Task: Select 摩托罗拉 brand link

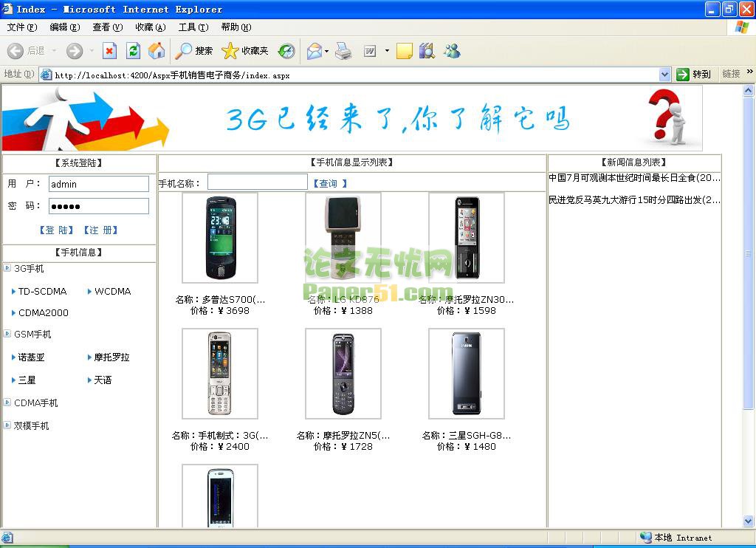Action: pyautogui.click(x=112, y=357)
